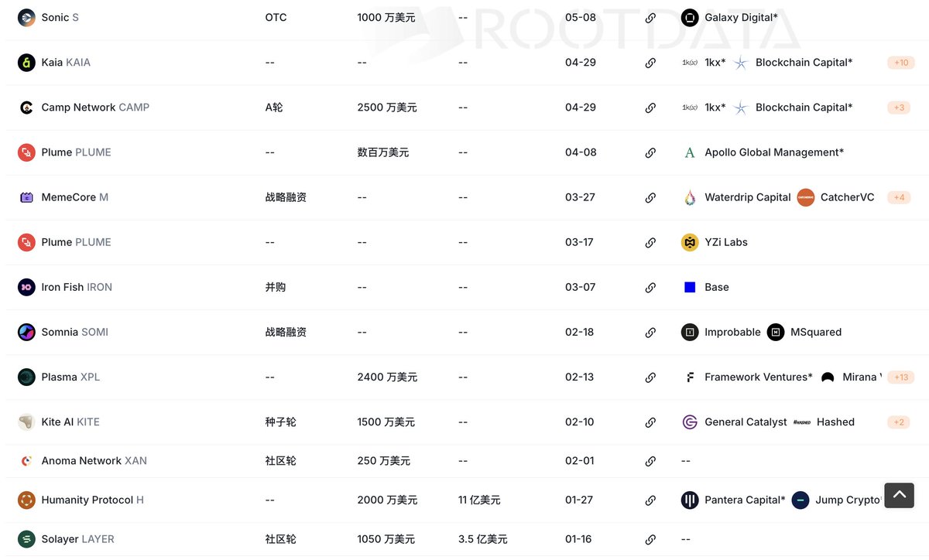Open source link icon for Anoma Network row

tap(650, 461)
